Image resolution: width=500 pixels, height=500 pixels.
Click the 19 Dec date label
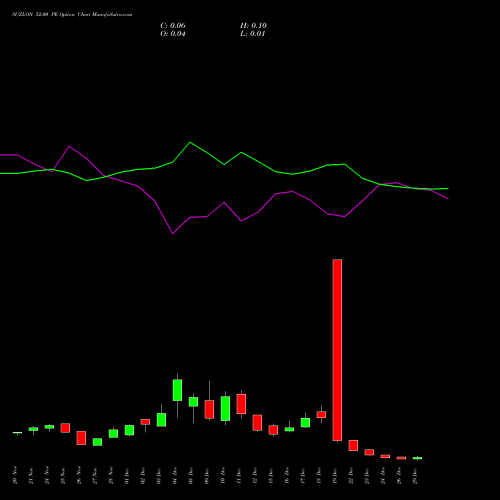pos(335,475)
